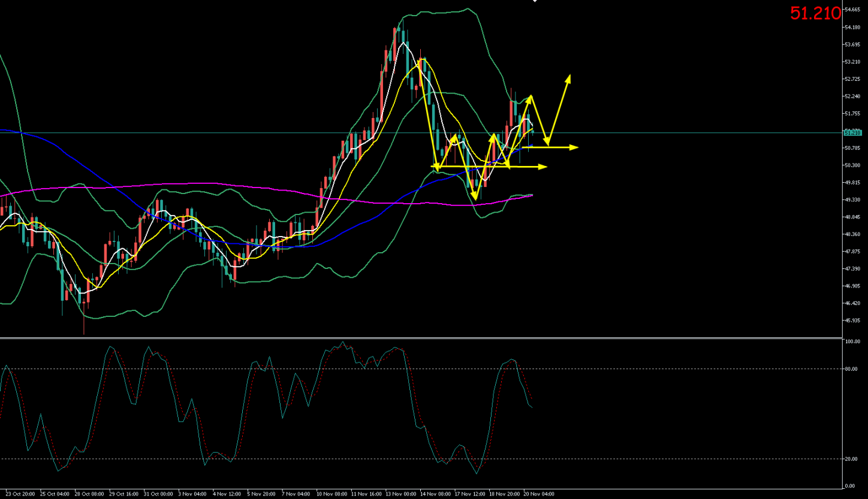Screen dimensions: 868x499
Task: Click the 0.00 oscillator scale label
Action: (849, 486)
